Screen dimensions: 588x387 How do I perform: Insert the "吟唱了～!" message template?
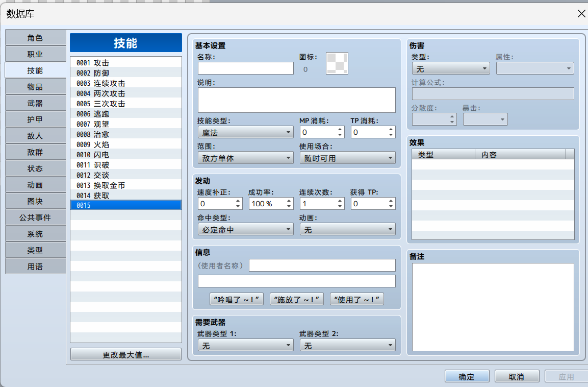[237, 299]
